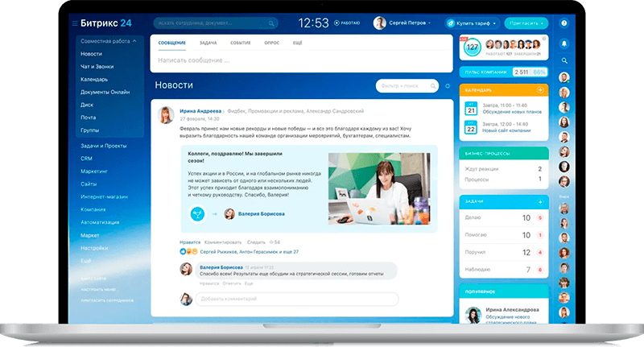Expand the Пригласить dropdown arrow

pos(543,23)
